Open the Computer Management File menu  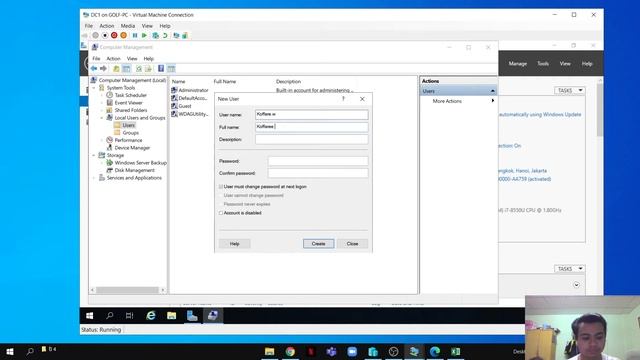pyautogui.click(x=96, y=59)
